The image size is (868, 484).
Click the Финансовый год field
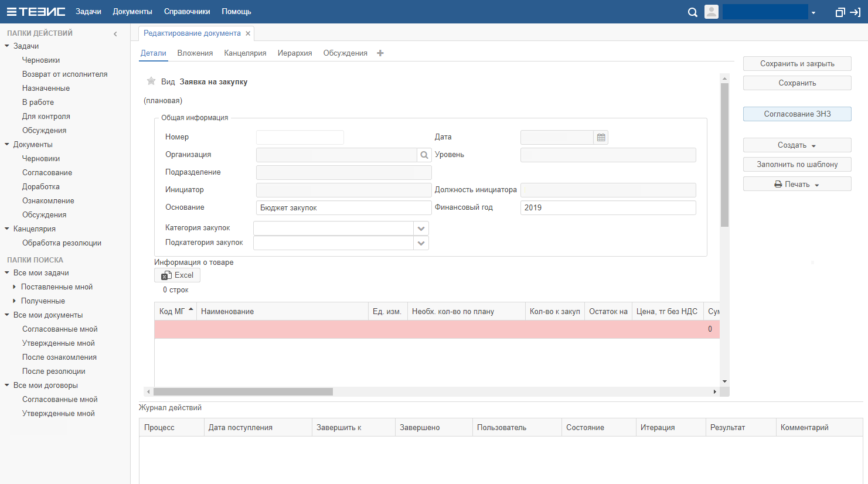(x=608, y=208)
